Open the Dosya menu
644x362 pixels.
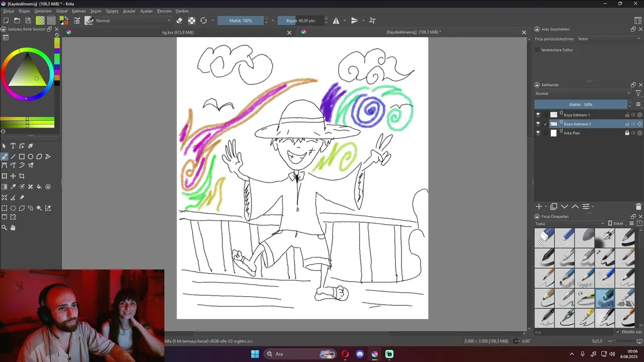[9, 11]
